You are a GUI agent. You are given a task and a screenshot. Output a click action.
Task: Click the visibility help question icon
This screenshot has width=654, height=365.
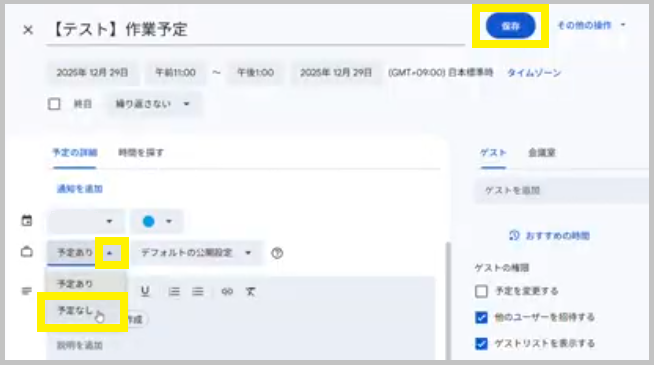pyautogui.click(x=277, y=253)
